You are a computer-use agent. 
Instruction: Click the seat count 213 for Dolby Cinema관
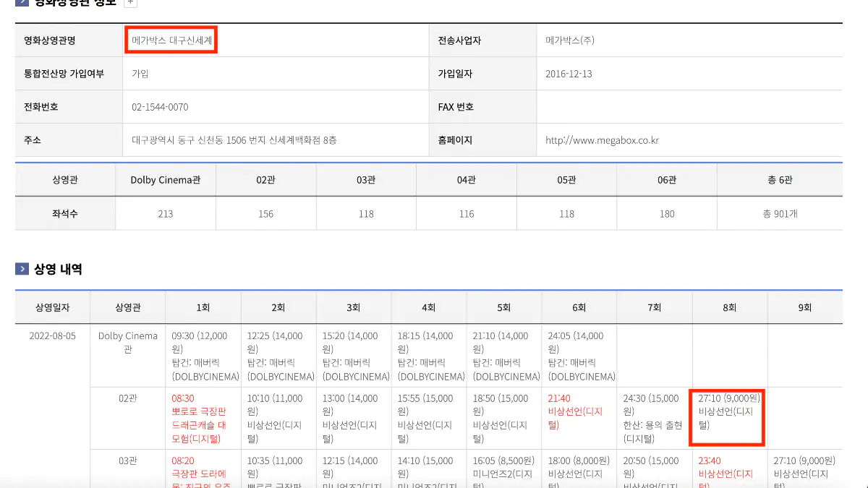click(165, 214)
